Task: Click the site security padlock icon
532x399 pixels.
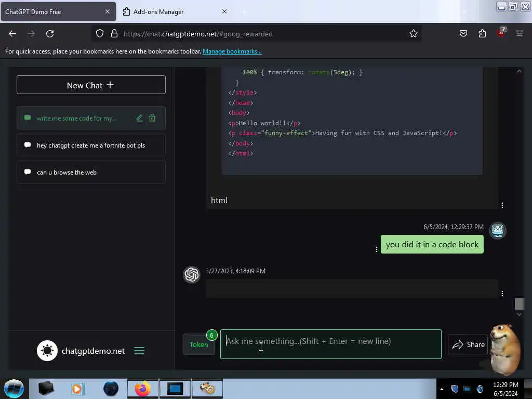Action: pos(114,34)
